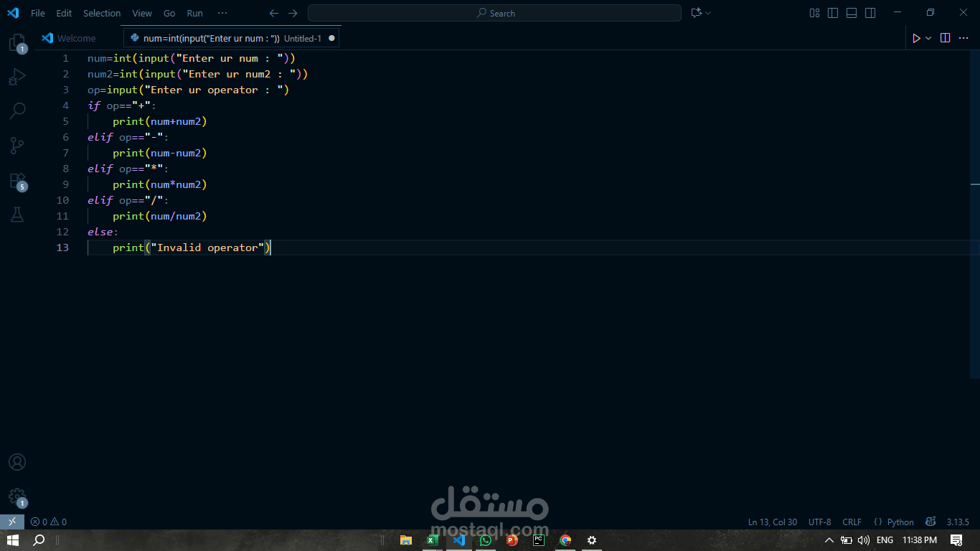Run the Python file
The image size is (980, 551).
coord(916,38)
